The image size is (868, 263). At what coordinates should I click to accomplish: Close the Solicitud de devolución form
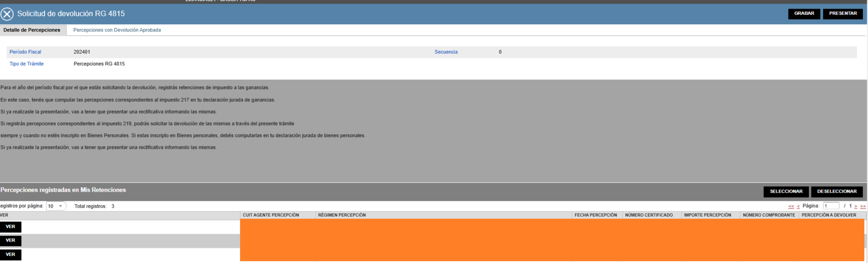click(7, 14)
